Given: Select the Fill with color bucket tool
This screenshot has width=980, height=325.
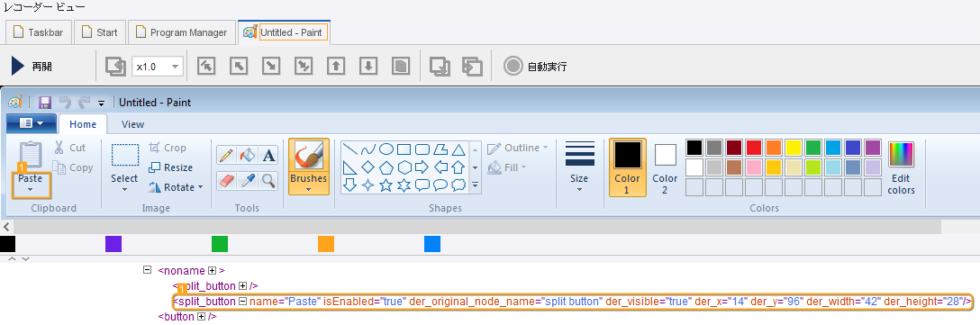Looking at the screenshot, I should coord(248,155).
